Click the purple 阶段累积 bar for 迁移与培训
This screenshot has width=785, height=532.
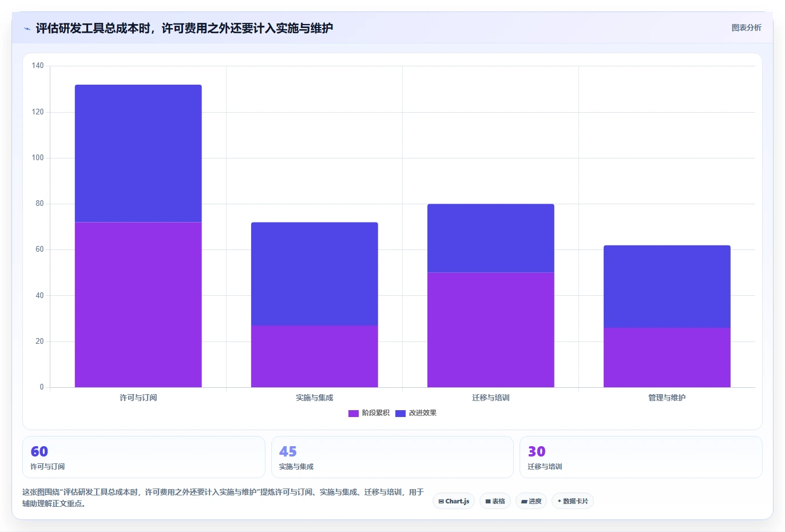click(x=491, y=330)
